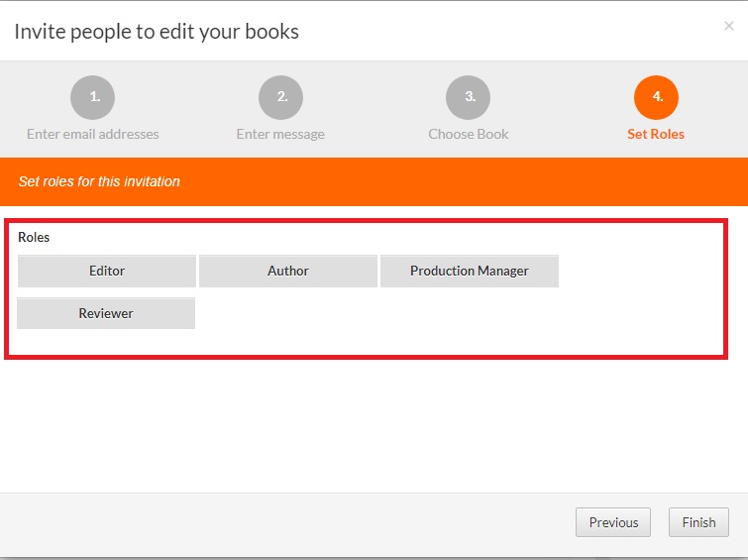The width and height of the screenshot is (748, 560).
Task: Click the blank footer area left of Previous
Action: click(x=297, y=522)
